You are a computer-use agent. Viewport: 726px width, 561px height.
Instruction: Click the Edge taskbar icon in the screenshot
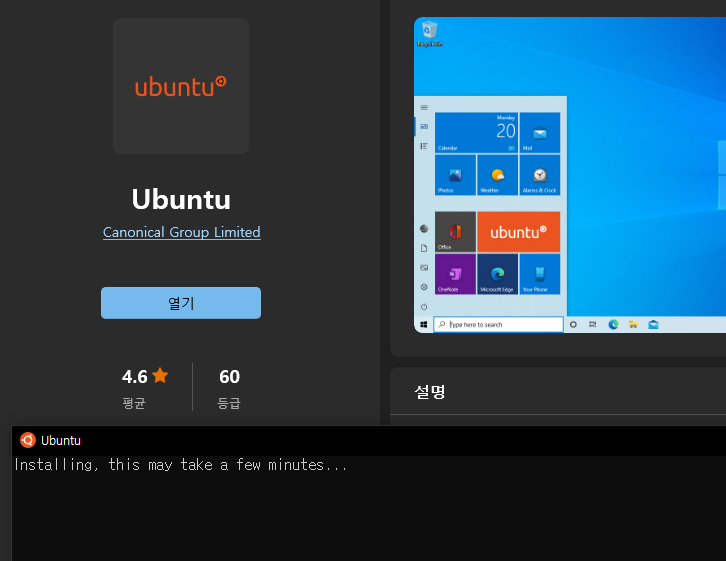coord(613,324)
